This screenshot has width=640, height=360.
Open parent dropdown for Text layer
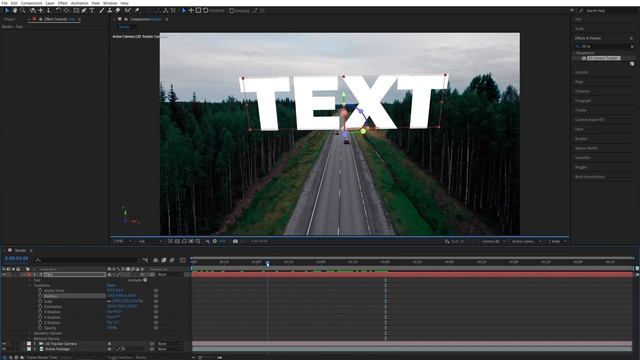point(170,275)
